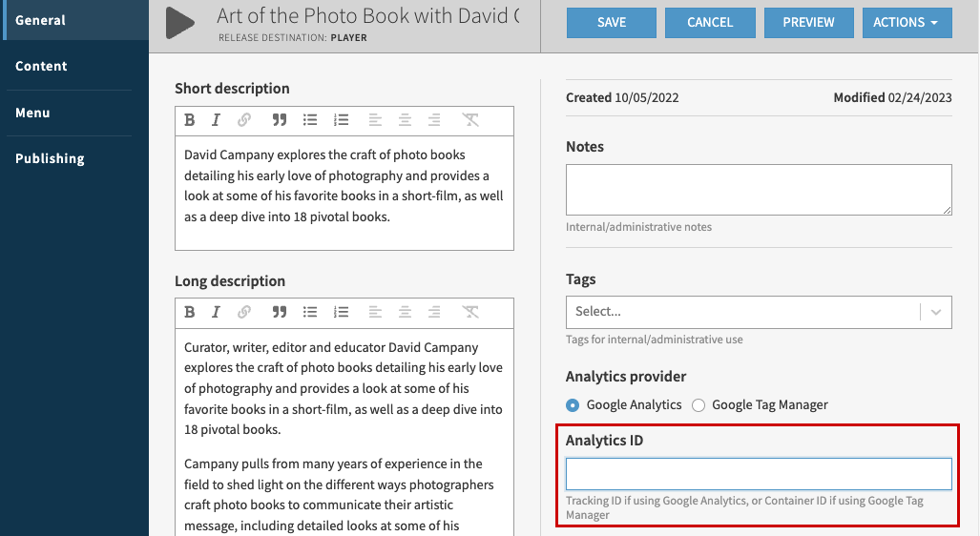Click inside the Short description text editor
Viewport: 980px width, 536px height.
[x=344, y=193]
